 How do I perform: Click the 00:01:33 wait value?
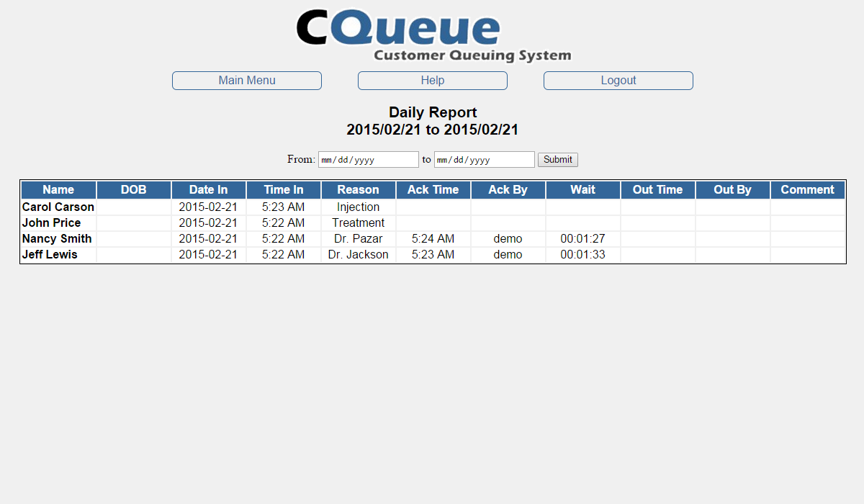click(582, 255)
